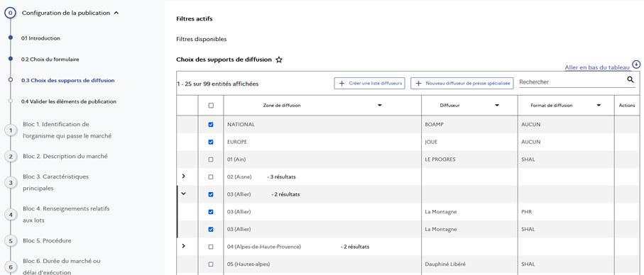This screenshot has width=644, height=275.
Task: Click the circled down-arrow icon for table bottom
Action: click(636, 64)
